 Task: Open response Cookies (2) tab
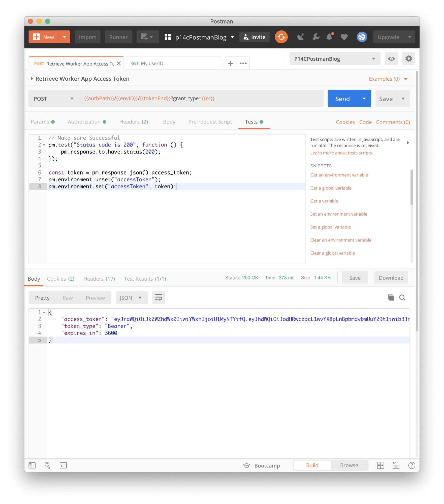point(61,279)
